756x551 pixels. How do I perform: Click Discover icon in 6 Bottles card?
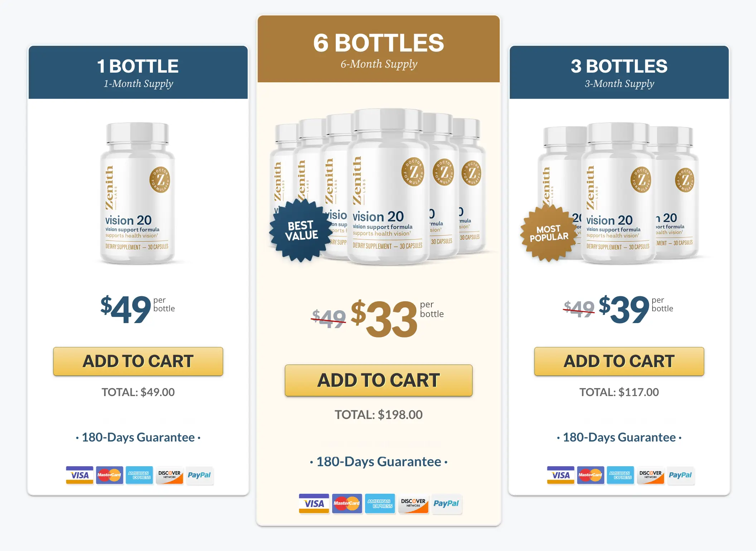[413, 503]
